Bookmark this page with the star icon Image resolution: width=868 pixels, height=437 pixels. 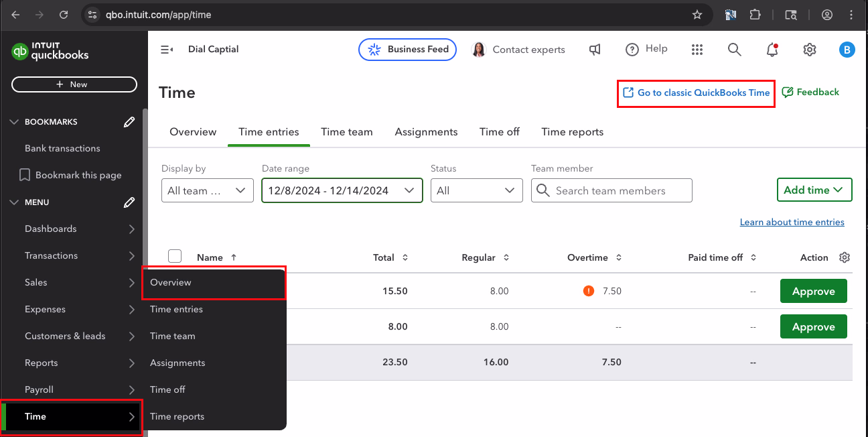[x=697, y=14]
